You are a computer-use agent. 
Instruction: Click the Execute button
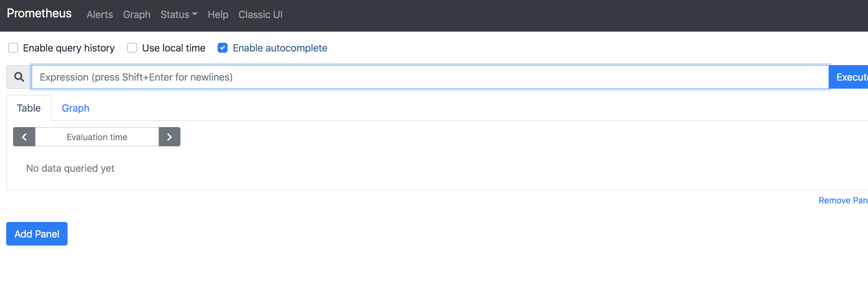click(x=848, y=77)
